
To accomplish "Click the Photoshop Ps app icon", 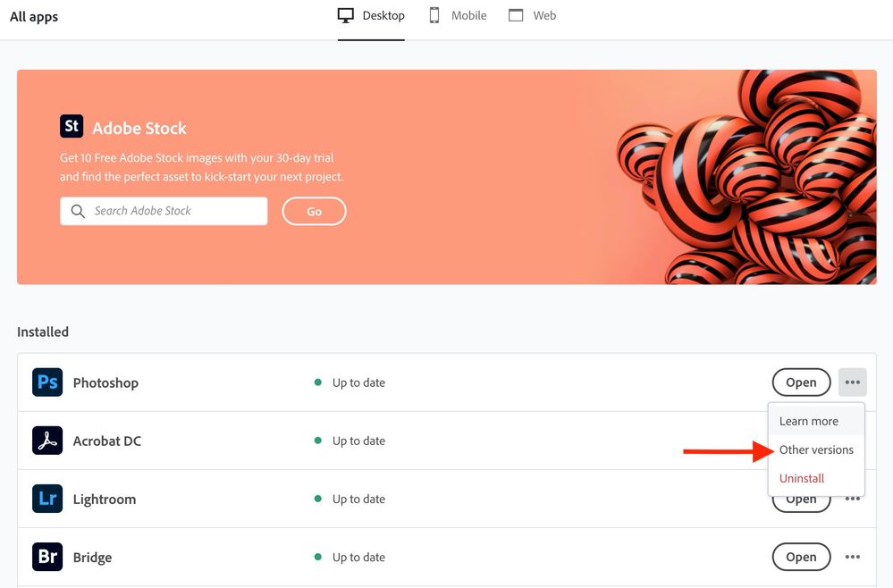I will 47,382.
